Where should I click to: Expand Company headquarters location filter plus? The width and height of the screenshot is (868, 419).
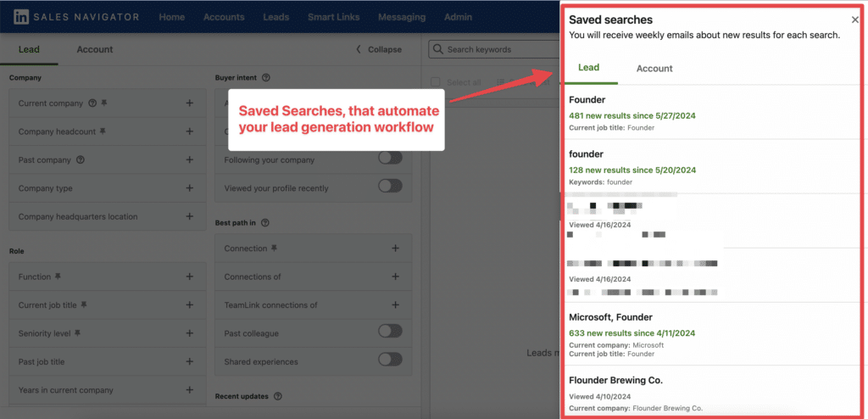[x=189, y=216]
